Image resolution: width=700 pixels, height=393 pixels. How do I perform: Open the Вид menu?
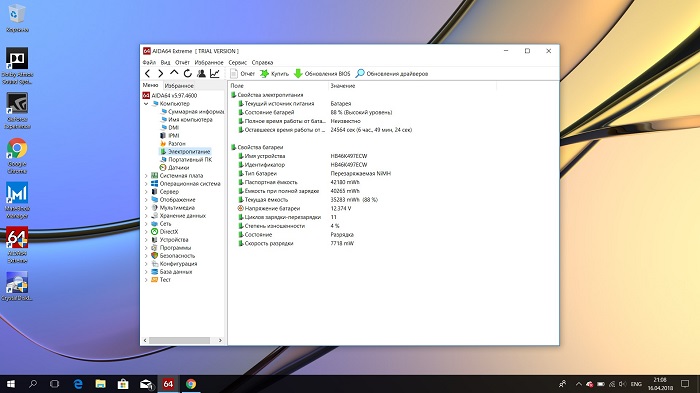click(x=165, y=63)
